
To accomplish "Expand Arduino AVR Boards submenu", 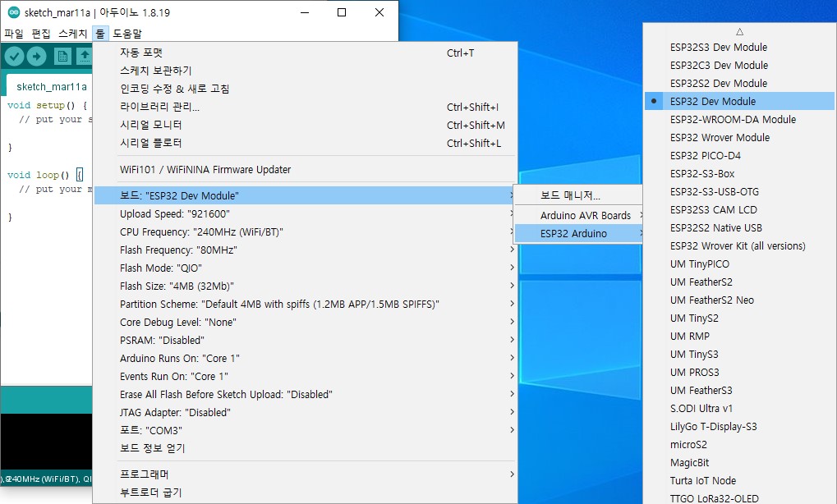I will 577,215.
